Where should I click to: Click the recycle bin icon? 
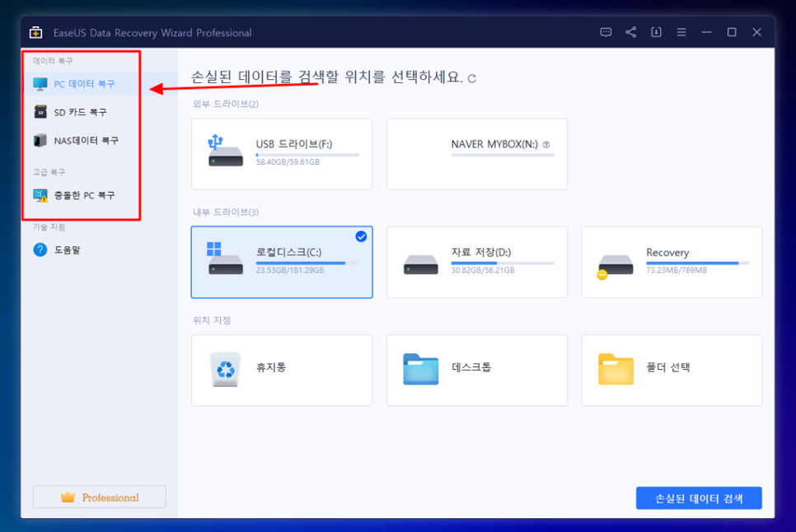(x=226, y=369)
